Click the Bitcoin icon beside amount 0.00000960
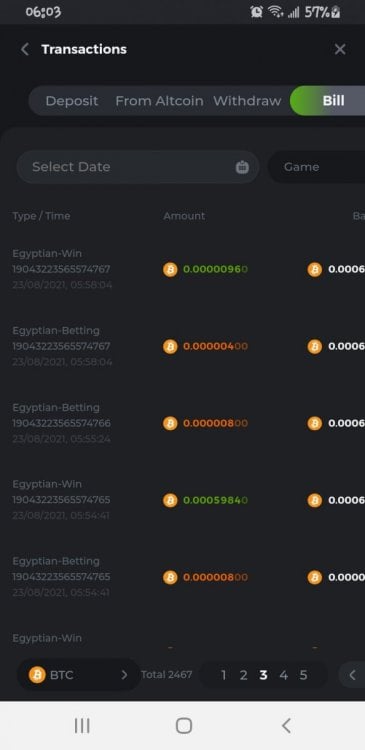The width and height of the screenshot is (365, 750). (x=170, y=269)
